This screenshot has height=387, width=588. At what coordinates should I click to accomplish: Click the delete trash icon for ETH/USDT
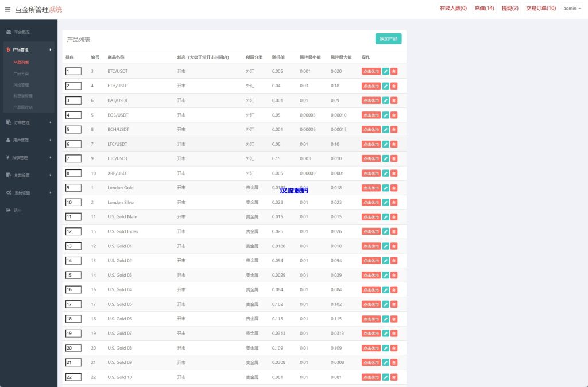[x=394, y=86]
